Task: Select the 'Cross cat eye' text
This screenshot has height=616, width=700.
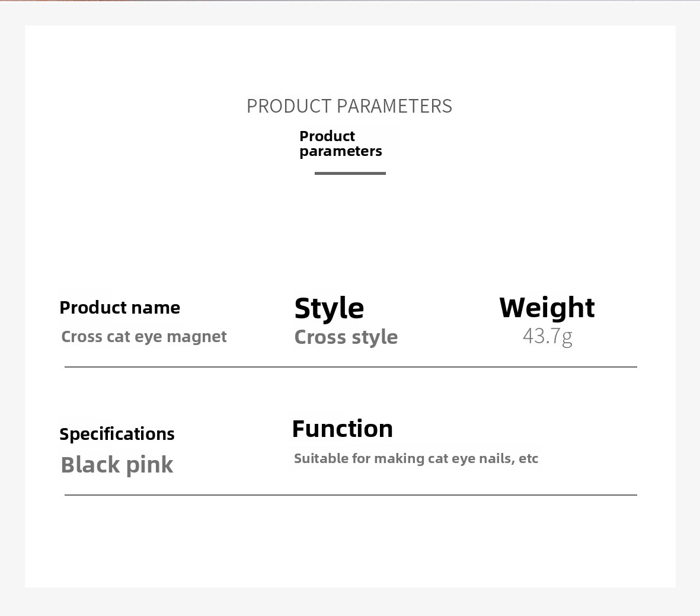Action: [x=111, y=337]
